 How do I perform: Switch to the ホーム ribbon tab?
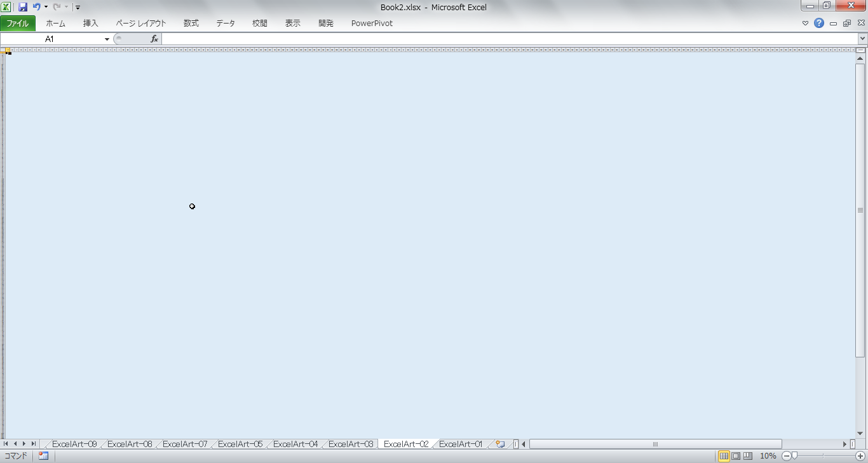coord(55,24)
